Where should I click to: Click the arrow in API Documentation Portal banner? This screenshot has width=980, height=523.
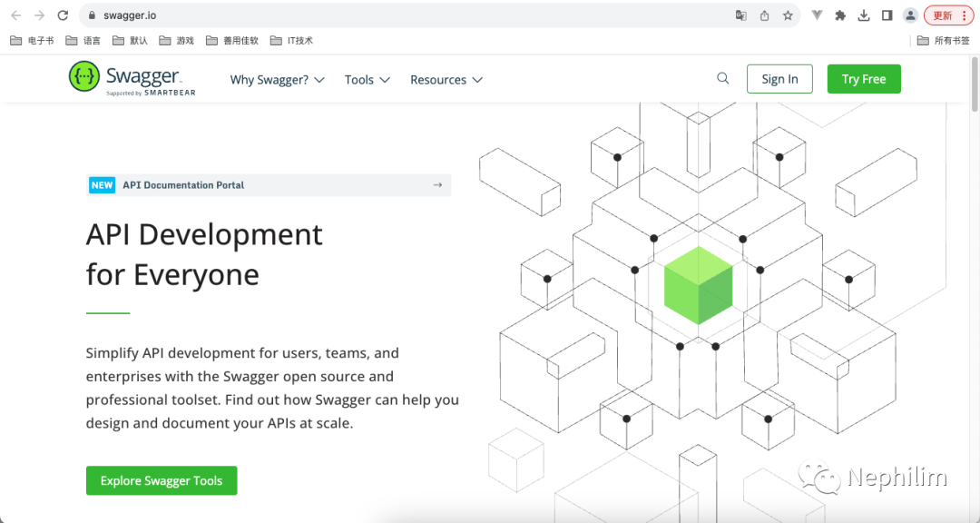click(437, 185)
